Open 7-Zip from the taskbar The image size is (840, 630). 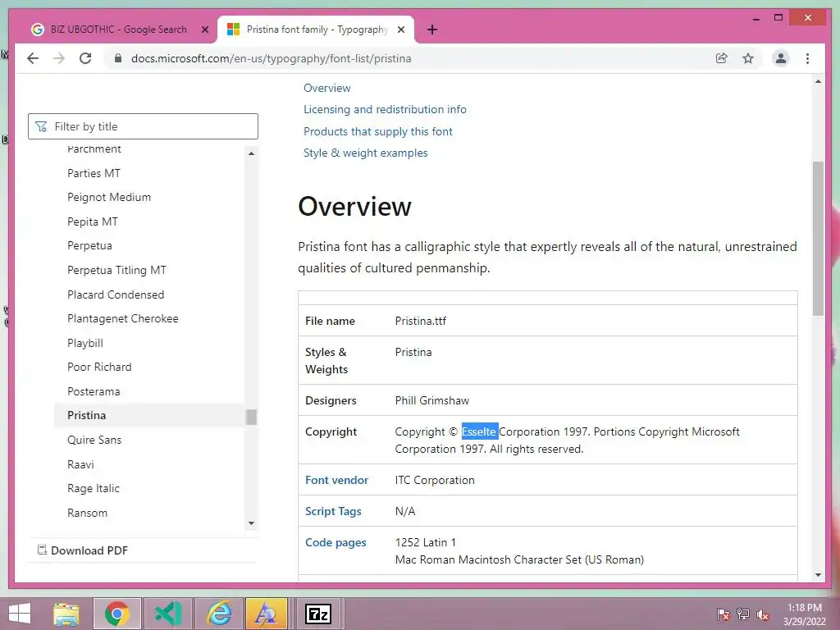tap(318, 614)
